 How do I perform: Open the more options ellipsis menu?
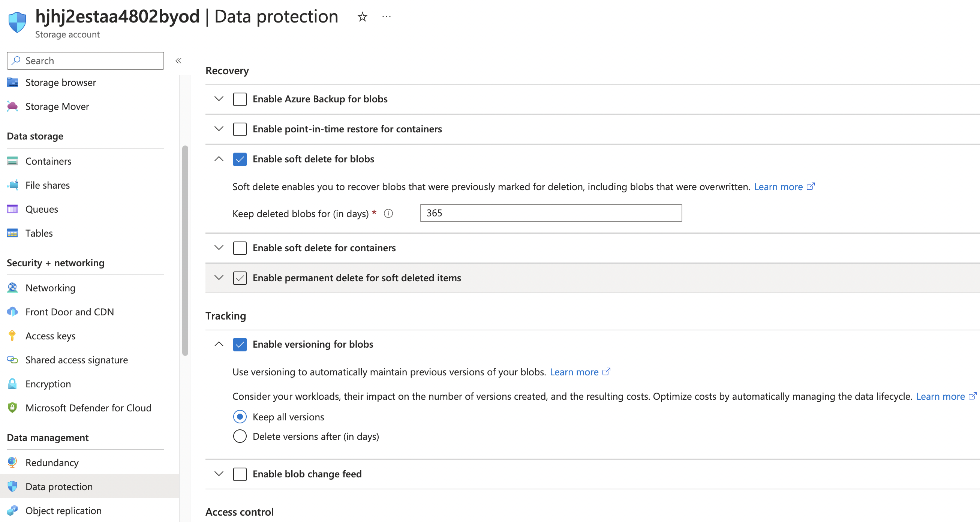click(386, 17)
